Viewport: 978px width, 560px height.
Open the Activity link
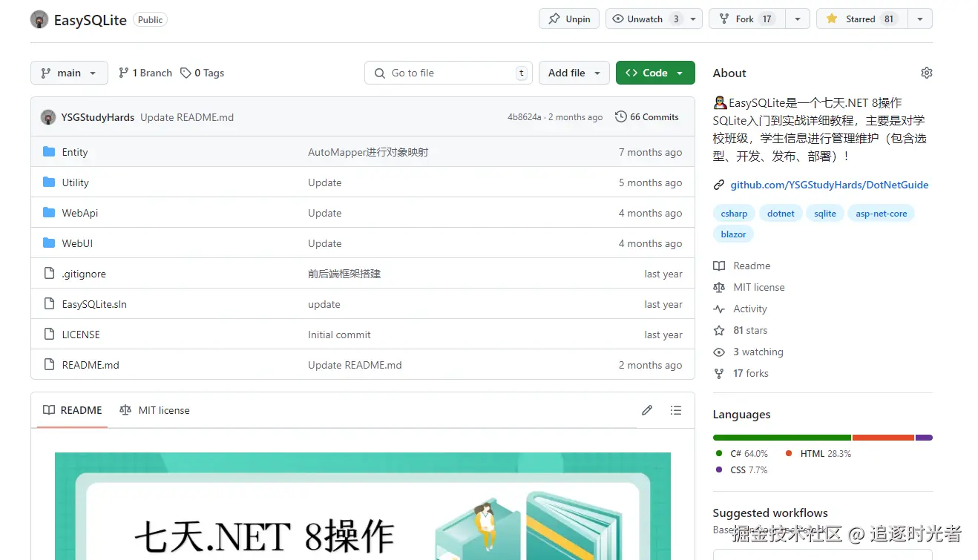click(741, 309)
